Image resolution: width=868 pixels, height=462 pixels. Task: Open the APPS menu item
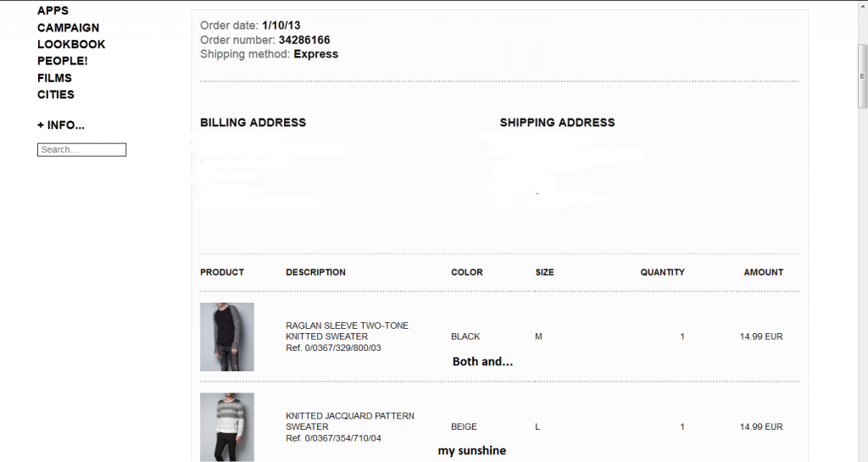pyautogui.click(x=53, y=11)
